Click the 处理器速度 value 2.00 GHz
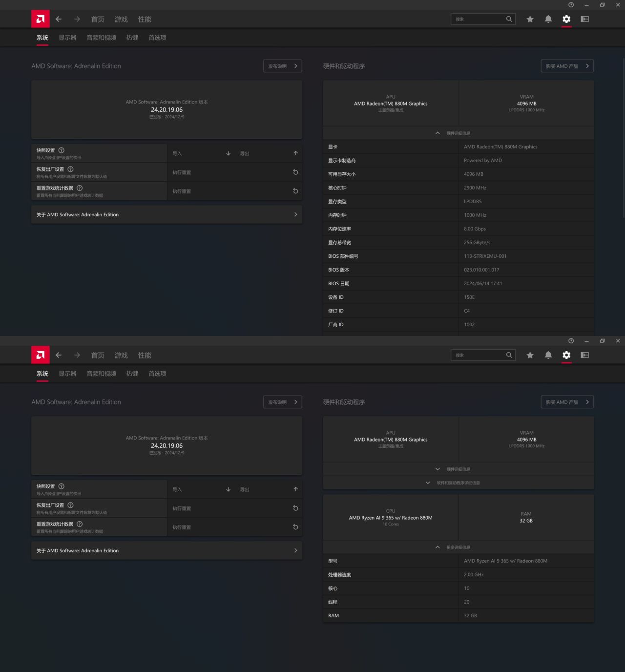The height and width of the screenshot is (672, 625). tap(474, 575)
